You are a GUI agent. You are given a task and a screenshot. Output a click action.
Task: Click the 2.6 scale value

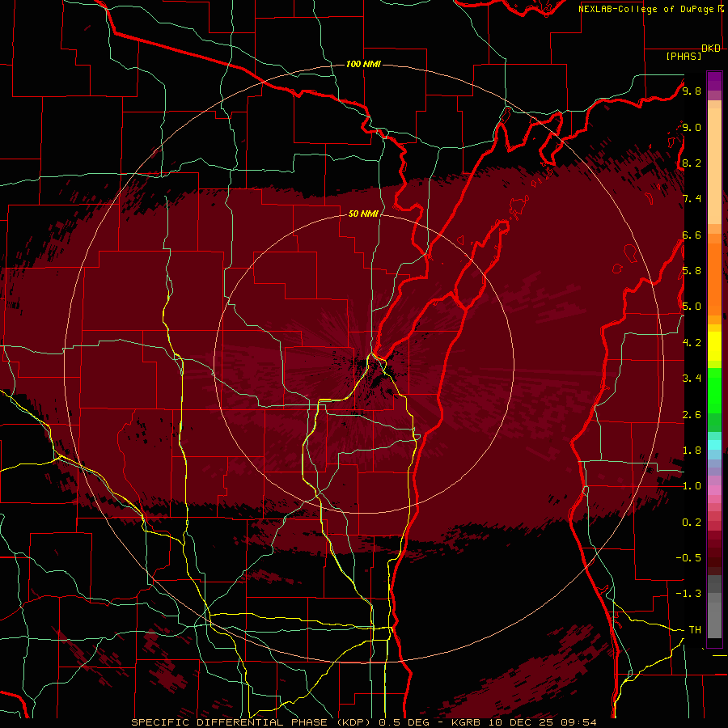point(692,415)
